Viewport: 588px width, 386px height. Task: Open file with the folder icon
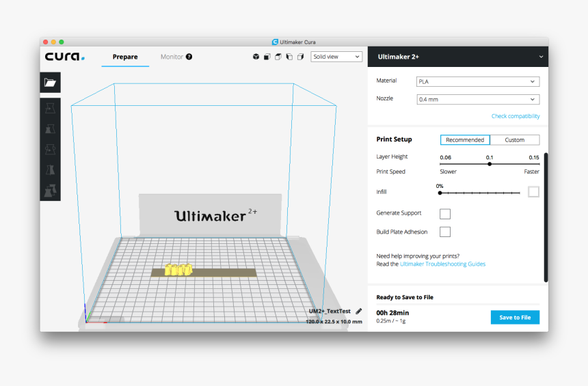click(50, 83)
